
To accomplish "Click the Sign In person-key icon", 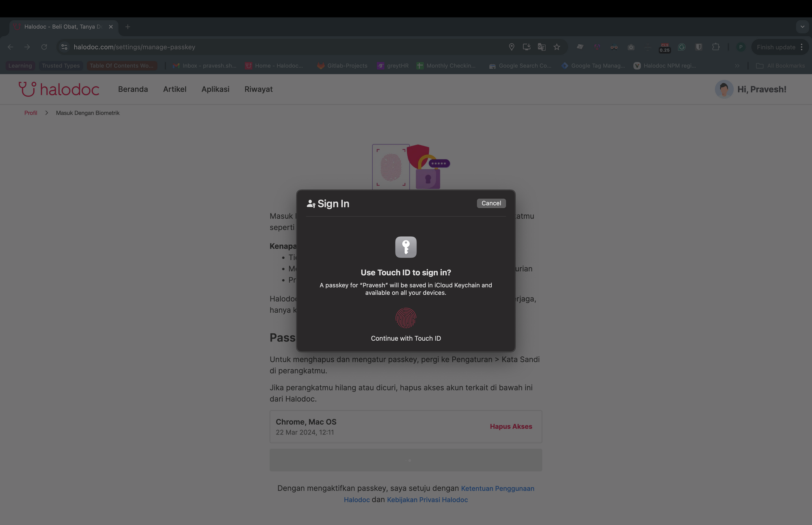I will [311, 203].
